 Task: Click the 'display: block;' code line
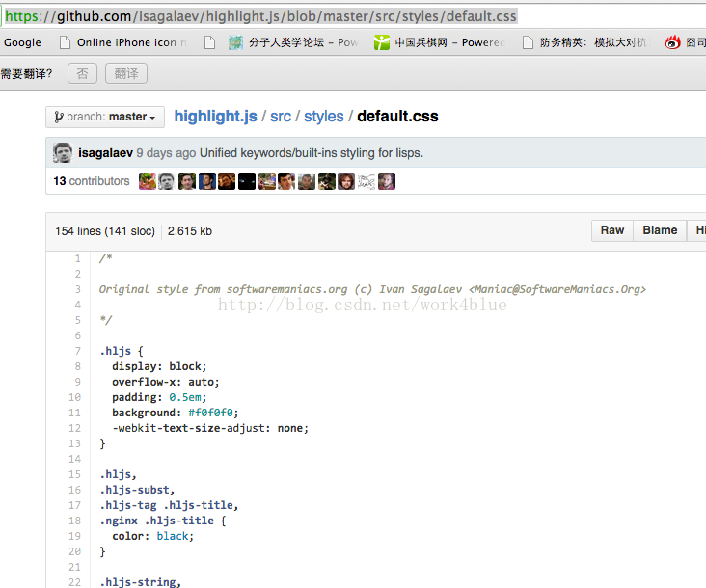[x=159, y=366]
